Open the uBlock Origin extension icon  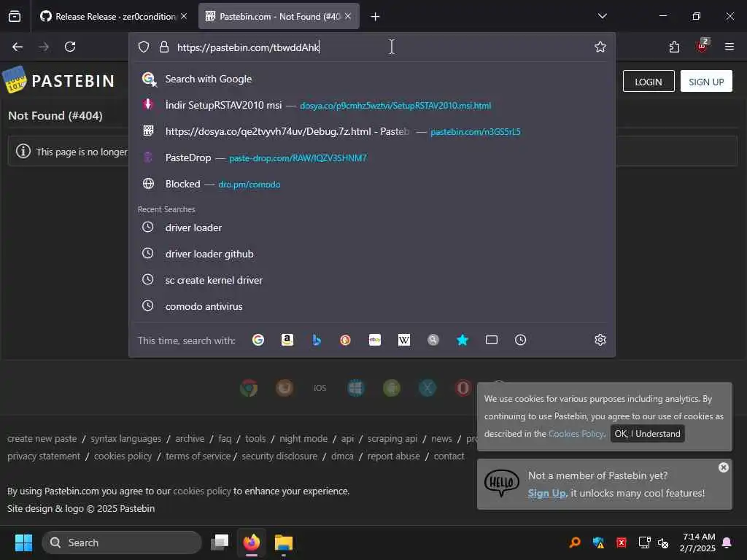click(x=702, y=46)
